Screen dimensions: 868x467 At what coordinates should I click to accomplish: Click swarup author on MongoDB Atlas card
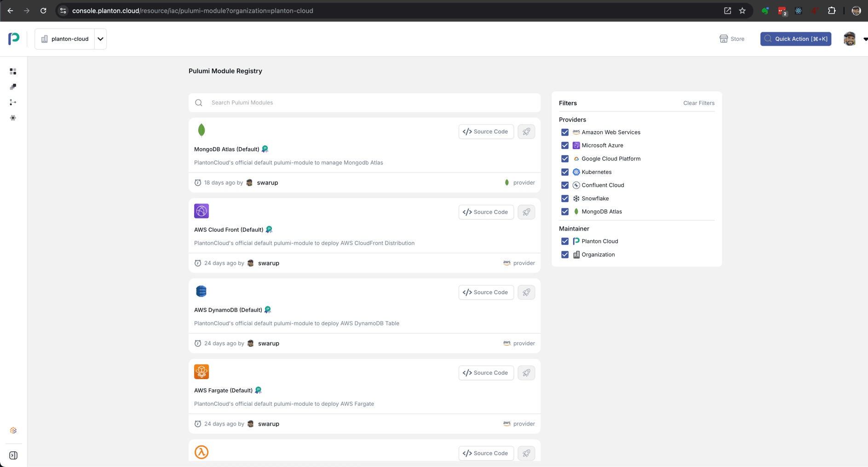pyautogui.click(x=267, y=183)
